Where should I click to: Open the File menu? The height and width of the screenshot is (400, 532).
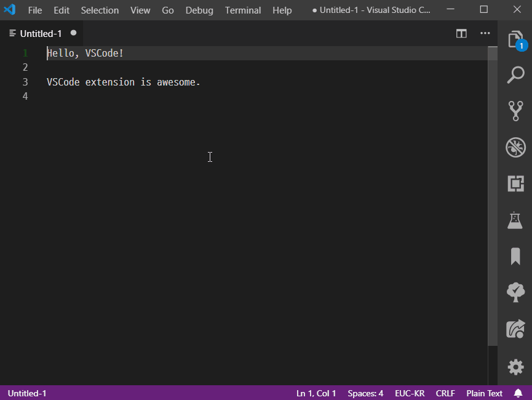pyautogui.click(x=35, y=10)
